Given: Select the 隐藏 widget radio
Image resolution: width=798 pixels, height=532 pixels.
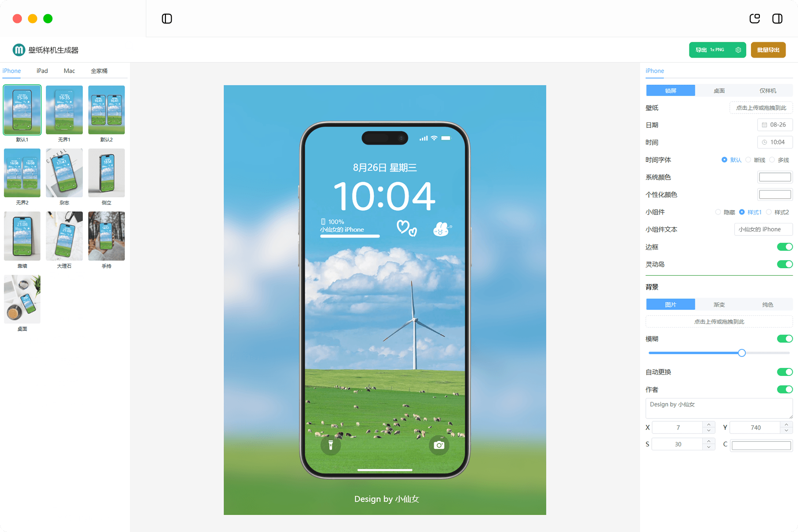Looking at the screenshot, I should (718, 212).
